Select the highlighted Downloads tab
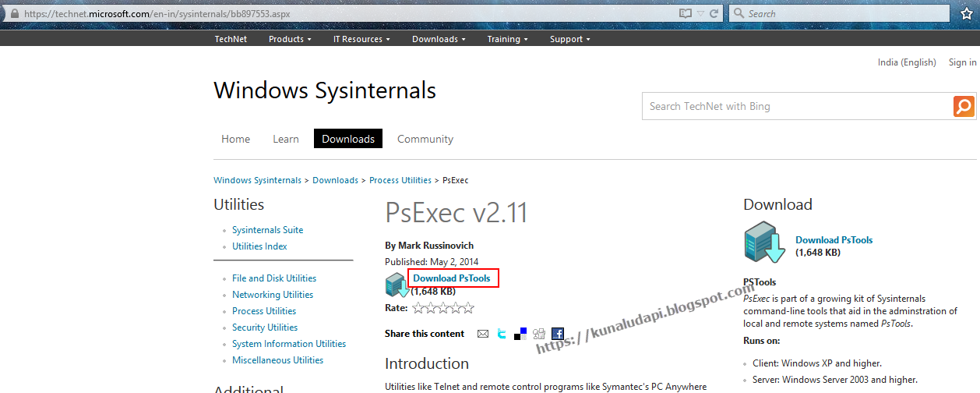 tap(348, 139)
